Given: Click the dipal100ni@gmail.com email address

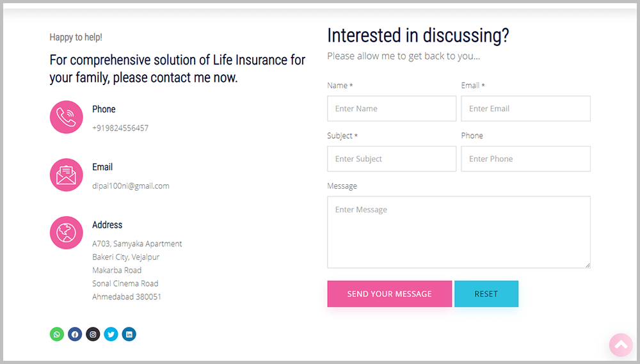Looking at the screenshot, I should pos(131,186).
